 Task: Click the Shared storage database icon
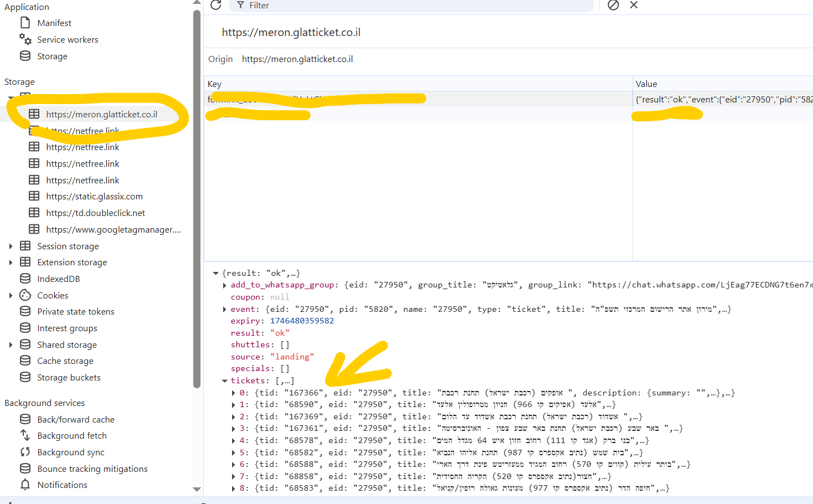coord(25,344)
